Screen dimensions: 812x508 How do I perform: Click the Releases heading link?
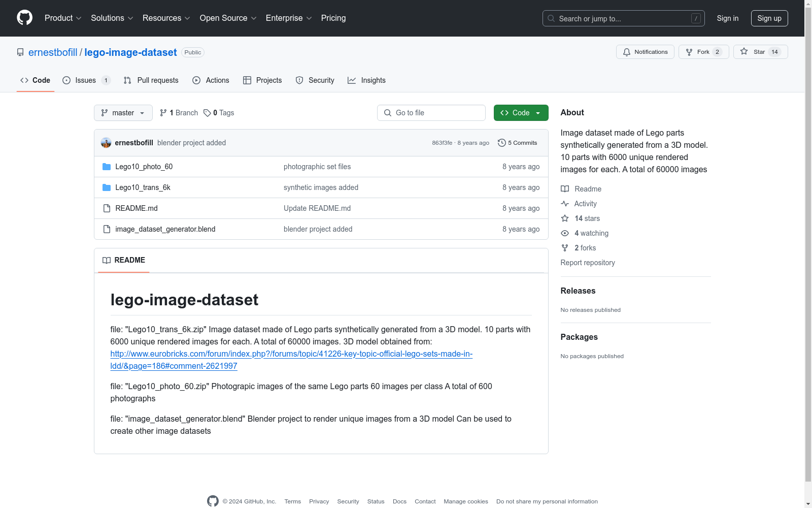(x=578, y=291)
